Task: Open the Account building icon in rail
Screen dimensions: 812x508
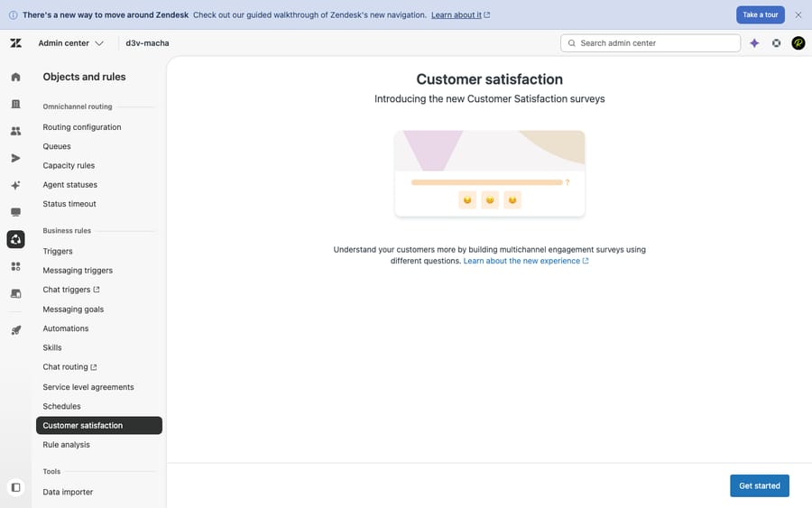Action: coord(16,104)
